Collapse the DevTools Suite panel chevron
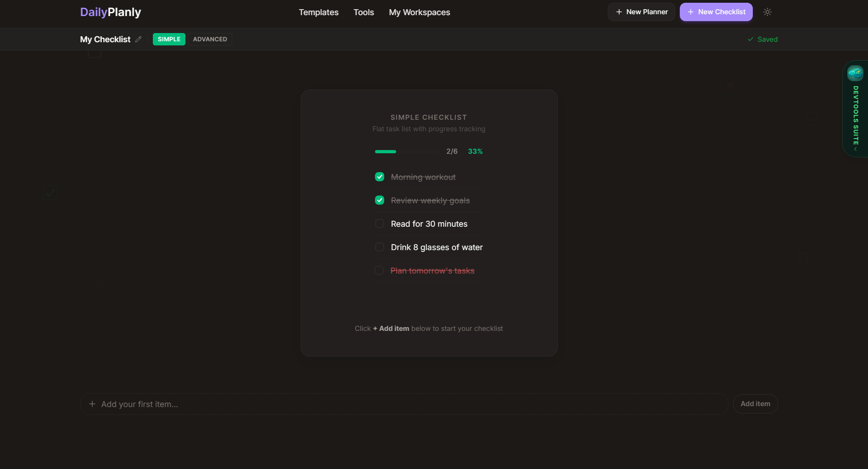 point(855,149)
